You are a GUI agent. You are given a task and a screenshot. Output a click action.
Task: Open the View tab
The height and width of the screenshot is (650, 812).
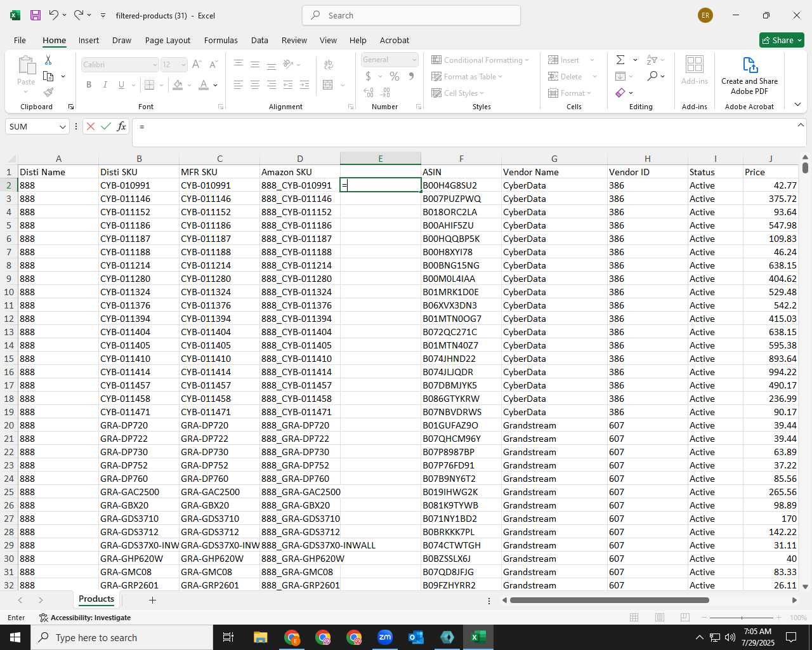(328, 40)
